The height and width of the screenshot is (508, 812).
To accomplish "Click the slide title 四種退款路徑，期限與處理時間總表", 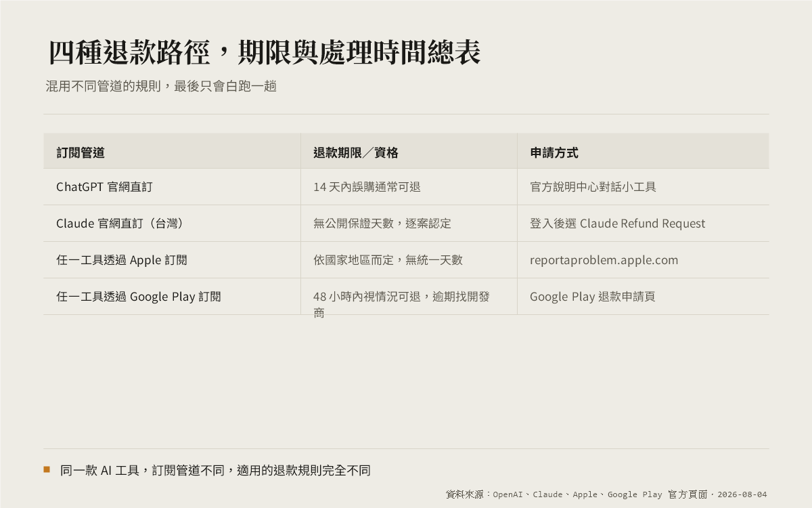I will (265, 53).
